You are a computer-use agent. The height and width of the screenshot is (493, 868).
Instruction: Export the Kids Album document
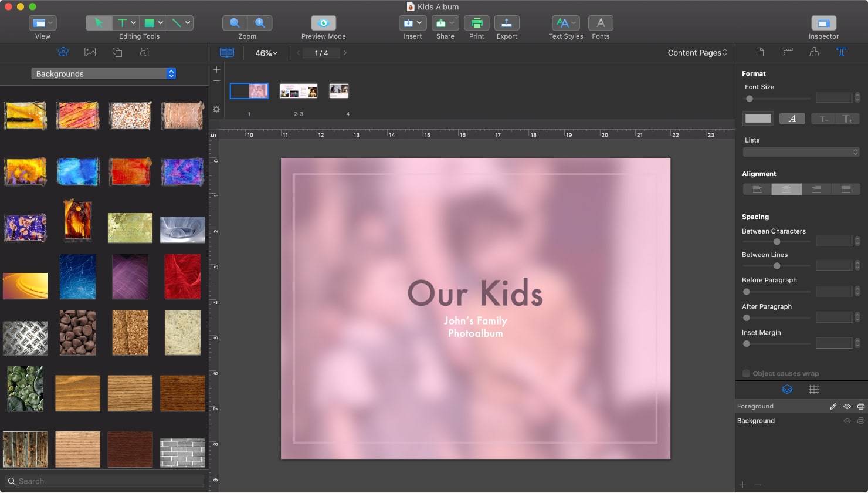(x=506, y=22)
